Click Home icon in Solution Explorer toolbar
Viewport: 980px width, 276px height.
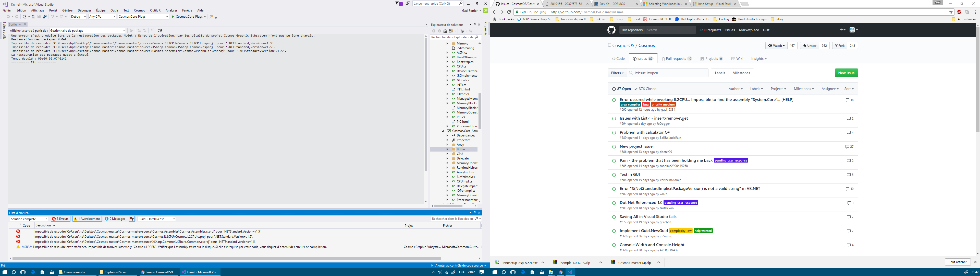tap(445, 31)
